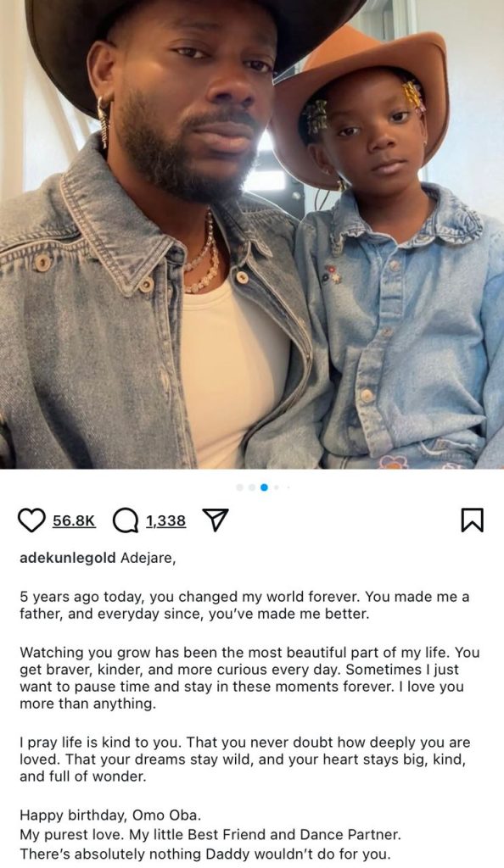Select the second carousel indicator dot
Viewport: 504px width, 868px height.
click(252, 487)
